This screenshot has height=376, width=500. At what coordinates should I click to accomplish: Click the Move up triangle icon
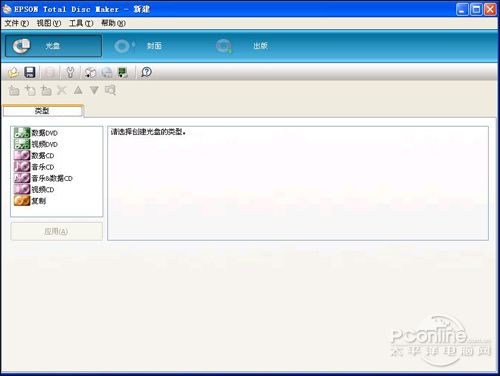pos(78,90)
